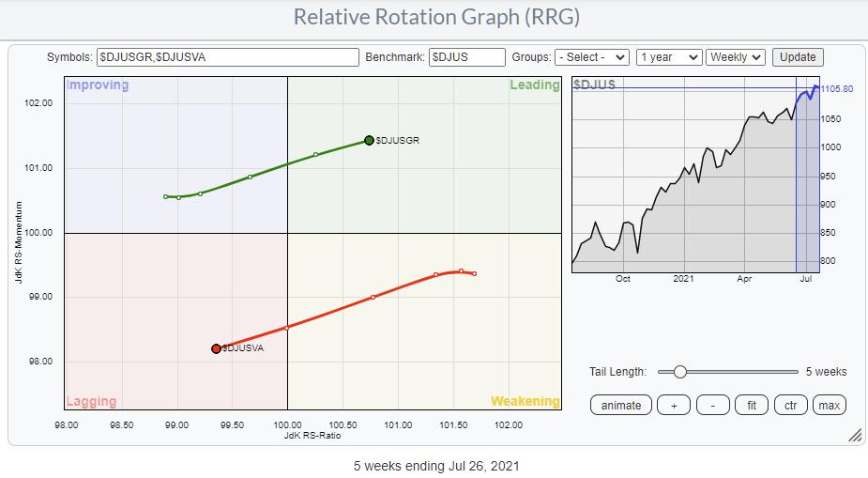Click the ctr center button
The image size is (868, 478).
[x=790, y=405]
